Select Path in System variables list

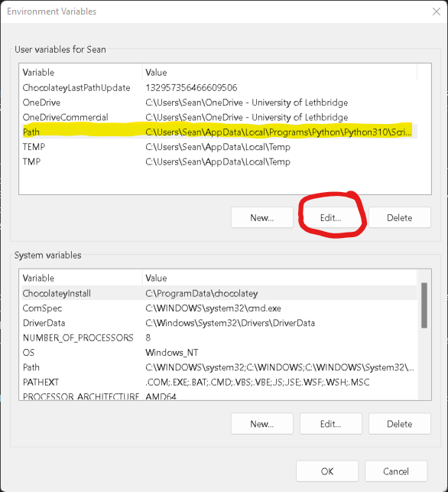click(219, 367)
